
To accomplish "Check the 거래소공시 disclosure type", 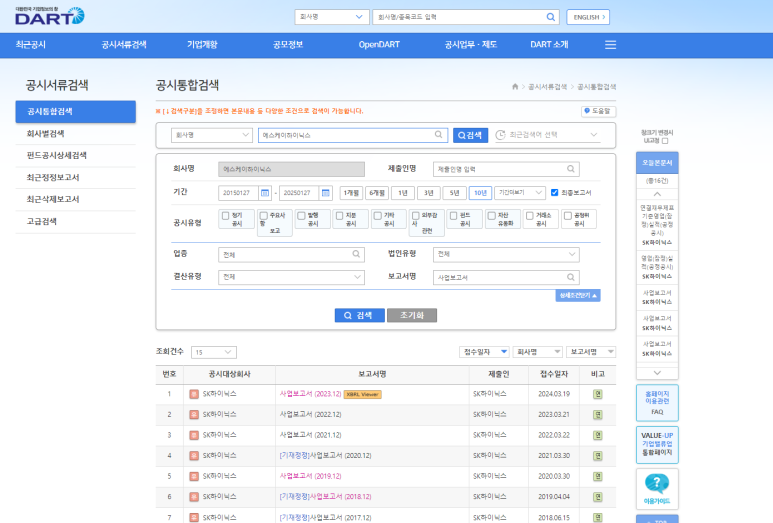I will [x=529, y=216].
